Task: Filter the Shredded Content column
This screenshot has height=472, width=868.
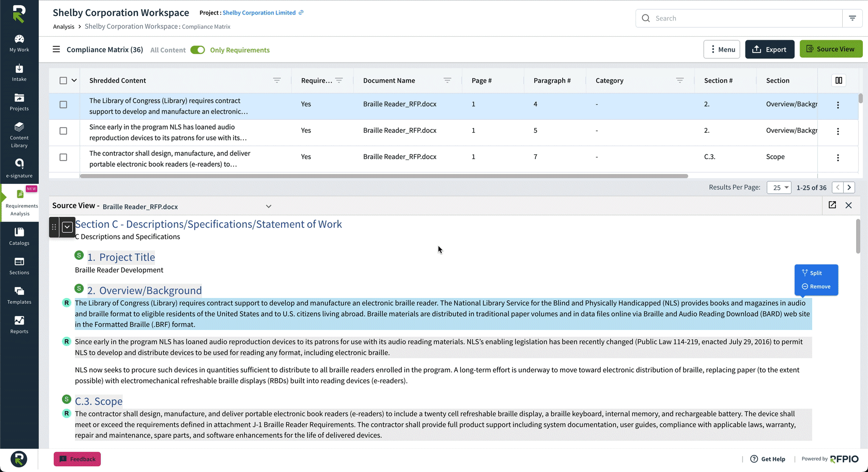Action: pos(277,81)
